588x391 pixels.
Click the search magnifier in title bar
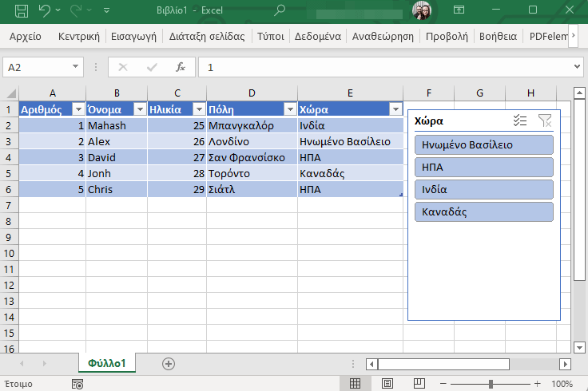[280, 10]
